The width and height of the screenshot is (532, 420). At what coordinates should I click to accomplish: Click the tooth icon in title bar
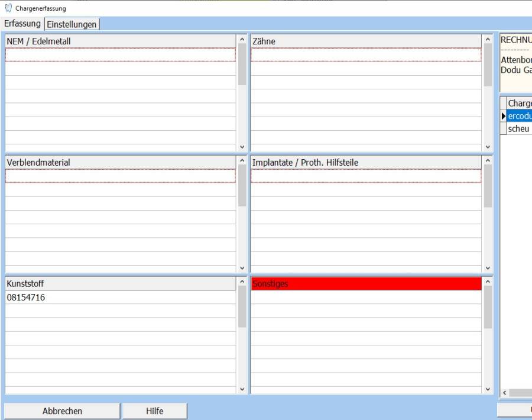8,8
